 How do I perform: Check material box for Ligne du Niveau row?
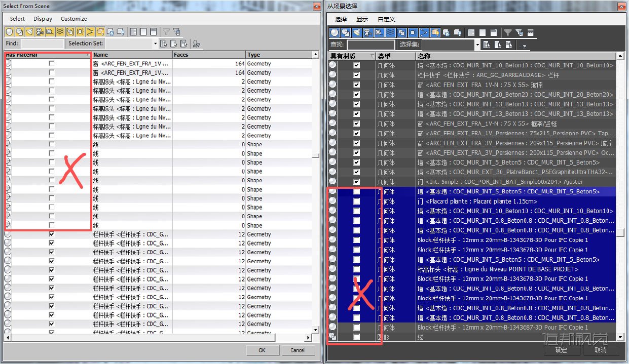[357, 269]
